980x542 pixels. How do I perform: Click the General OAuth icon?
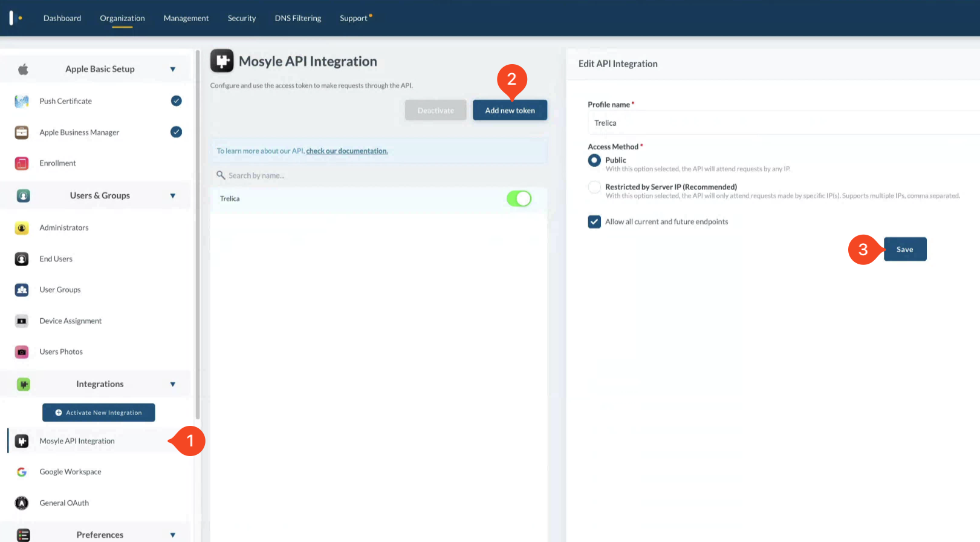[x=22, y=503]
